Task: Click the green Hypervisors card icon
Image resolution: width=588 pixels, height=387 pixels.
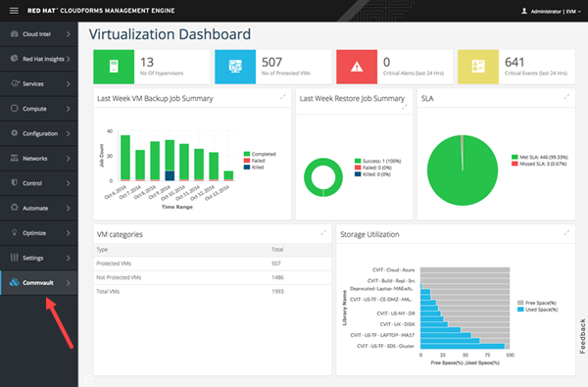Action: (114, 67)
